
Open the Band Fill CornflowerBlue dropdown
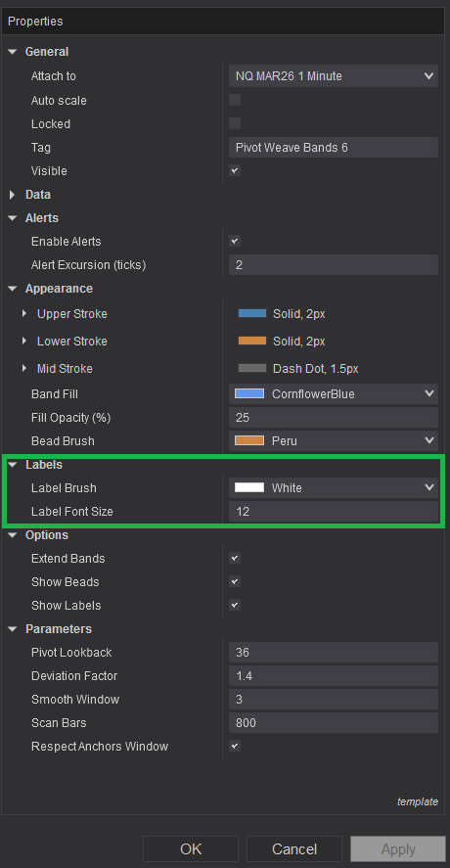334,393
